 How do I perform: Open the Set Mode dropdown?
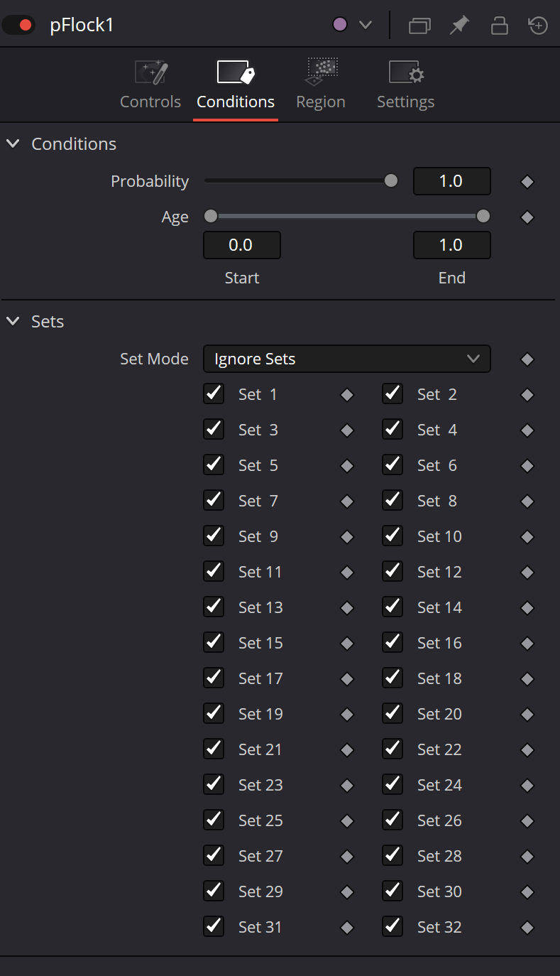347,359
